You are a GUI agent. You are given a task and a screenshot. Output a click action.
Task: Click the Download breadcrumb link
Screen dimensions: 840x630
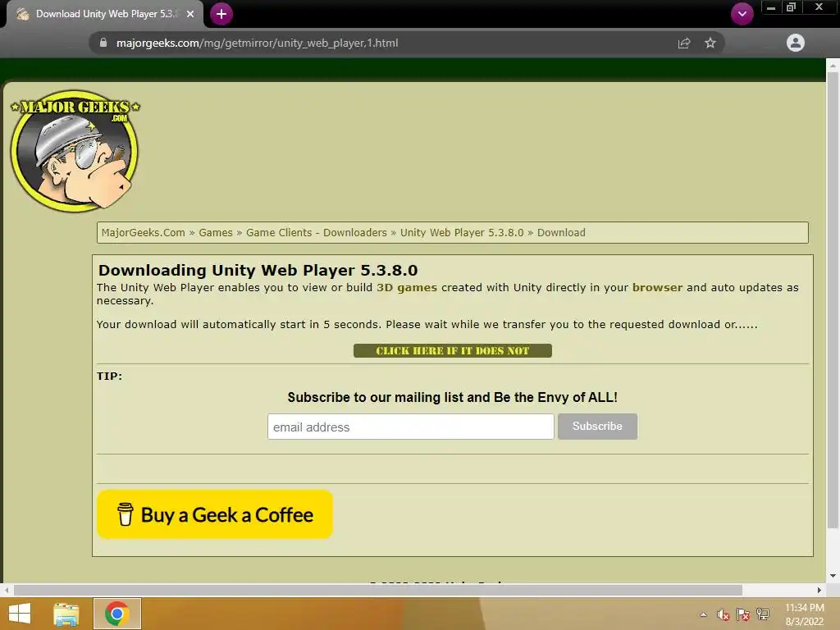[x=561, y=232]
